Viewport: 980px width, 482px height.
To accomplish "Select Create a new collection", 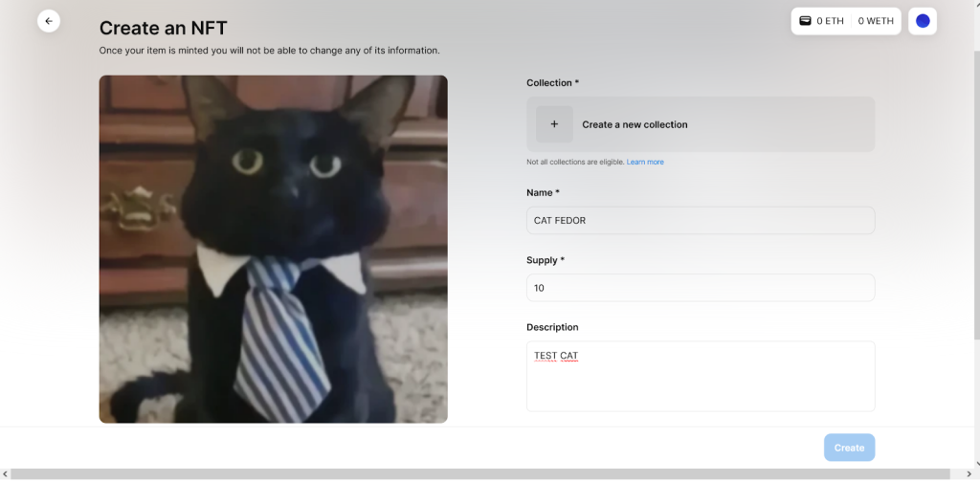I will [x=635, y=124].
